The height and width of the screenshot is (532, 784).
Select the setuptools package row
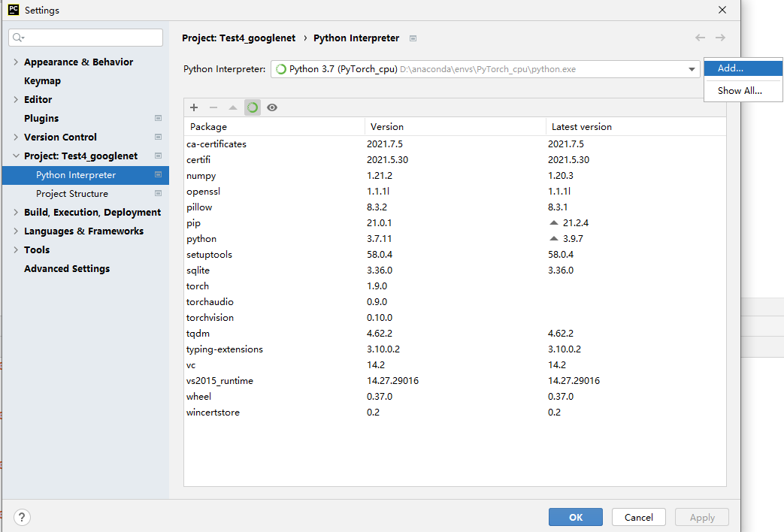click(455, 255)
